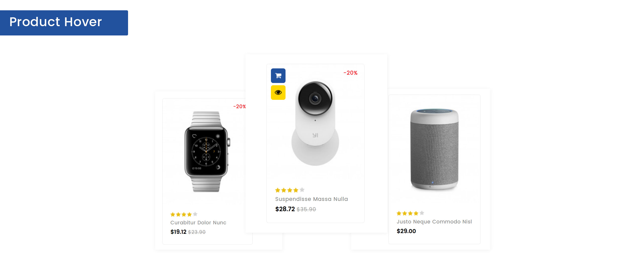This screenshot has width=644, height=264.
Task: Click the Product Hover heading banner
Action: [64, 23]
